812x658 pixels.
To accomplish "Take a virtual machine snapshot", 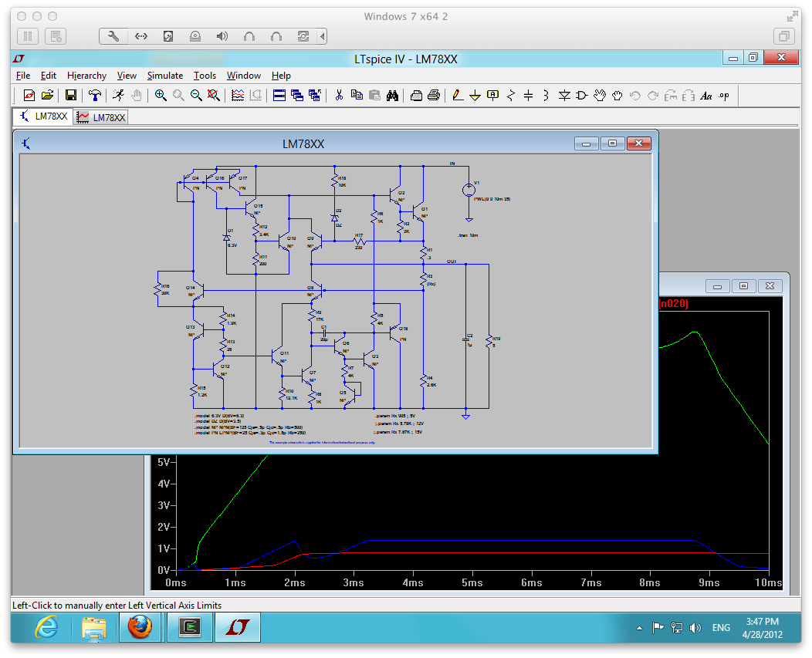I will [56, 36].
